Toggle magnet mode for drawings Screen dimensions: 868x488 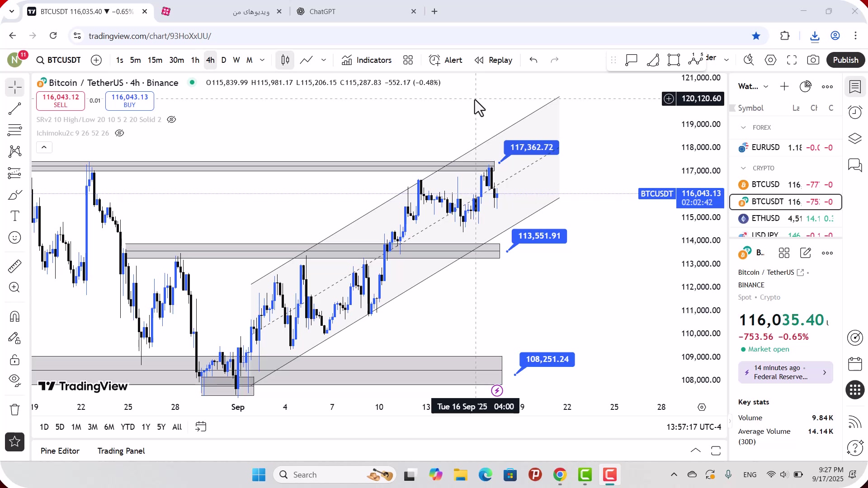tap(15, 316)
